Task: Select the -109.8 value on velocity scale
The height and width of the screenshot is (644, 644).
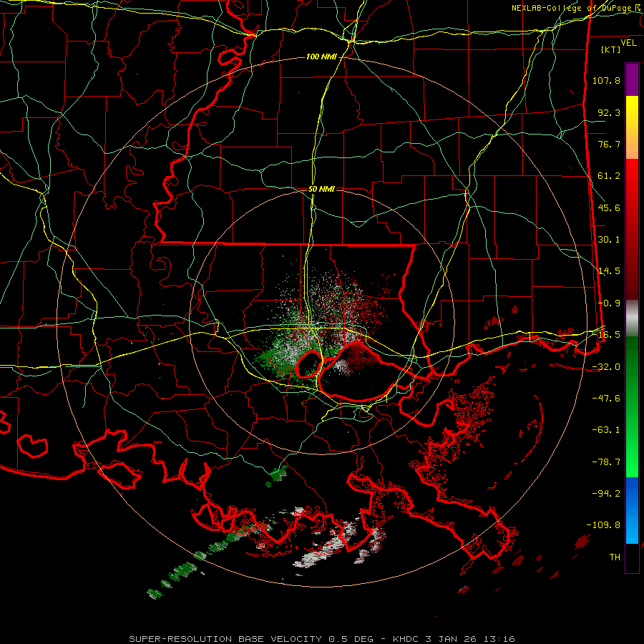Action: [603, 525]
